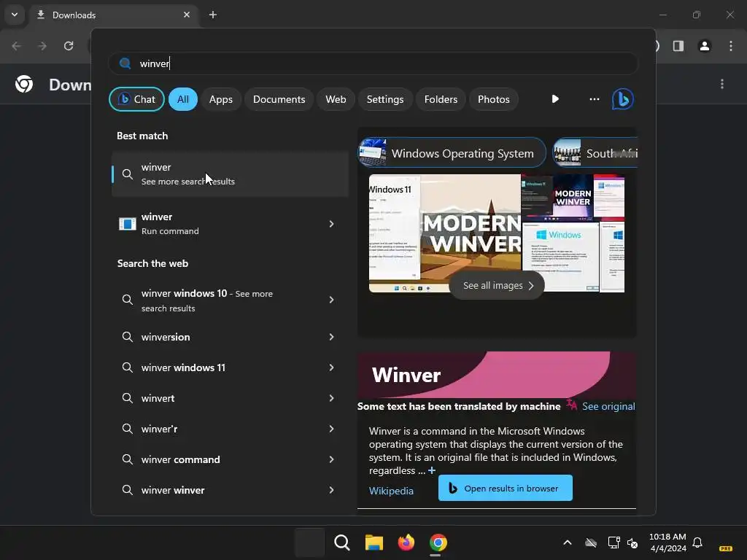This screenshot has height=560, width=747.
Task: Click the muted volume tray icon
Action: pos(632,542)
